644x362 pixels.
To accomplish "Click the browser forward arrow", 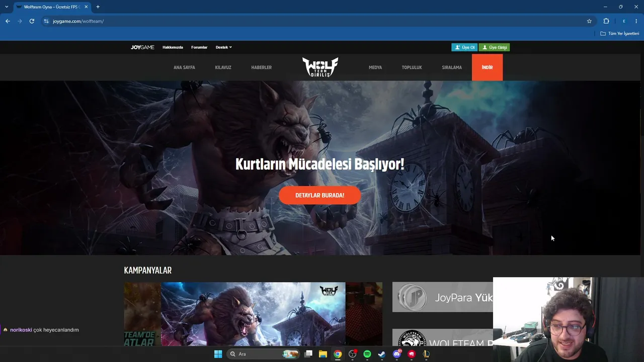I will coord(20,21).
